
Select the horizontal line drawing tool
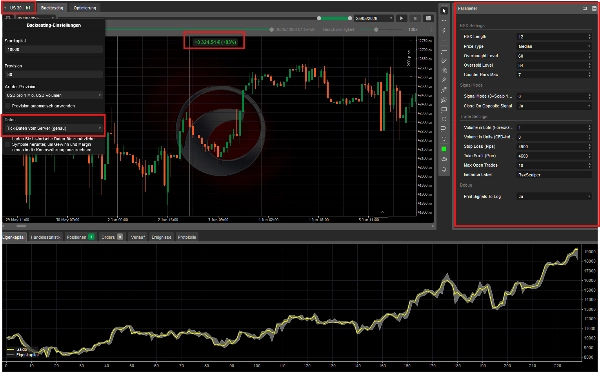click(x=444, y=51)
